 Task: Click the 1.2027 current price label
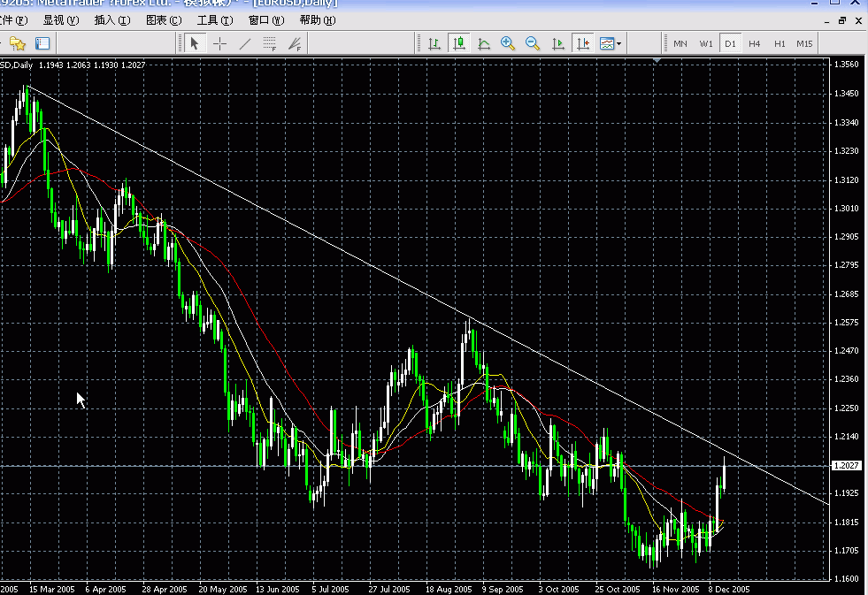coord(847,466)
